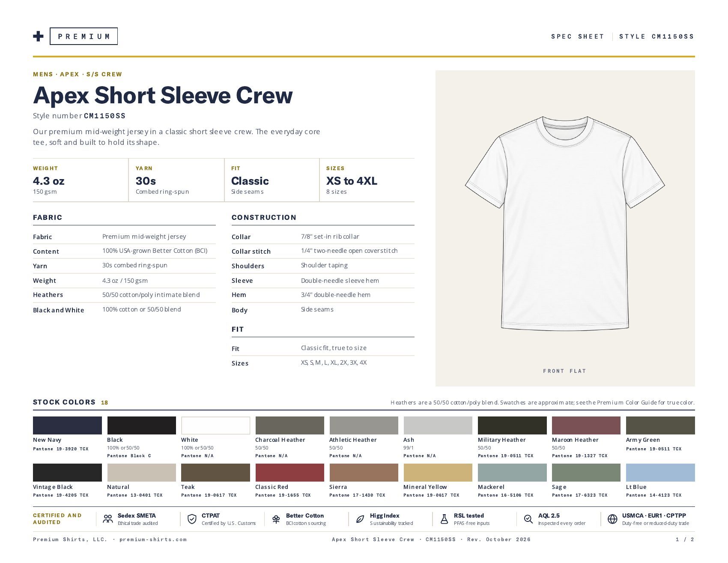Click the "Classic fit, true to size" text
This screenshot has height=563, width=728.
click(334, 348)
